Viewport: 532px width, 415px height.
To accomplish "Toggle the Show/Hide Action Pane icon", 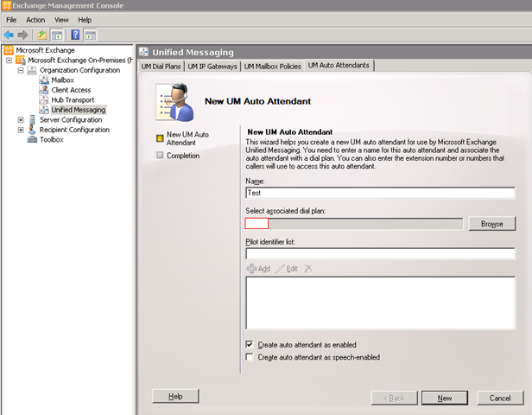I will click(91, 35).
